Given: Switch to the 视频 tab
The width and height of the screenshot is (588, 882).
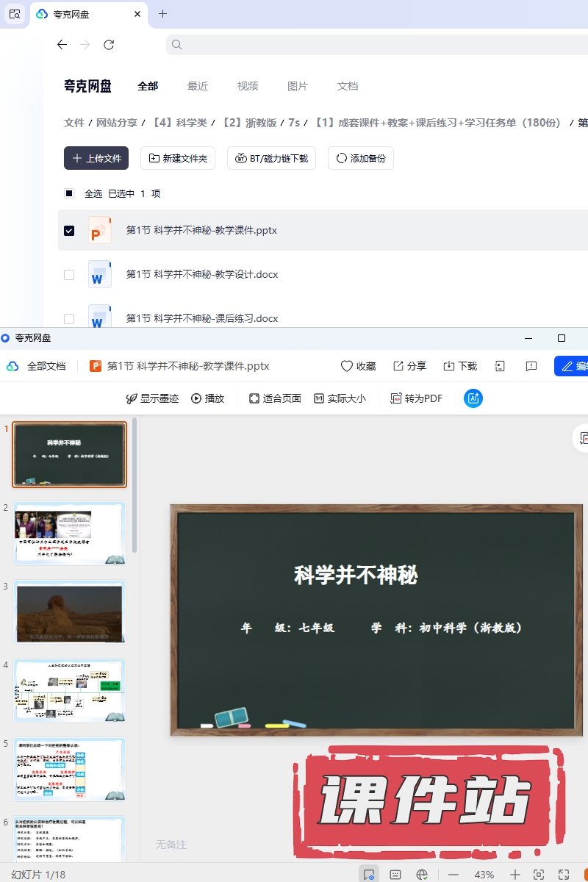Looking at the screenshot, I should (x=248, y=86).
